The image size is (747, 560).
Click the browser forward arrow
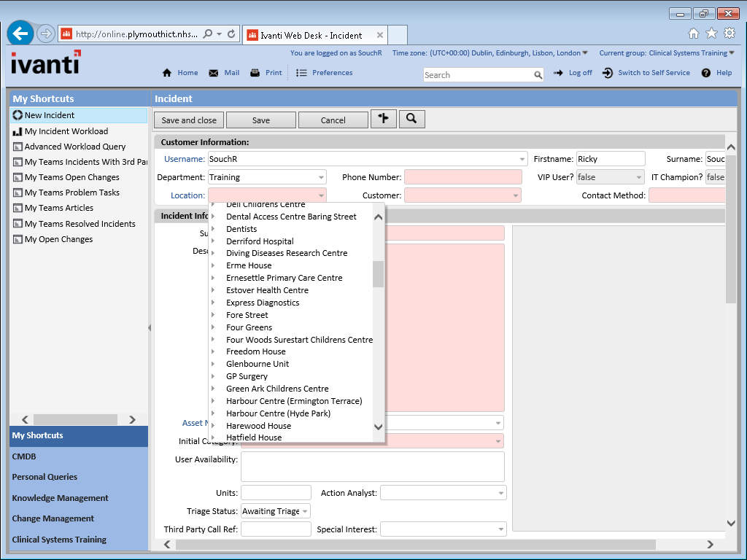coord(46,34)
